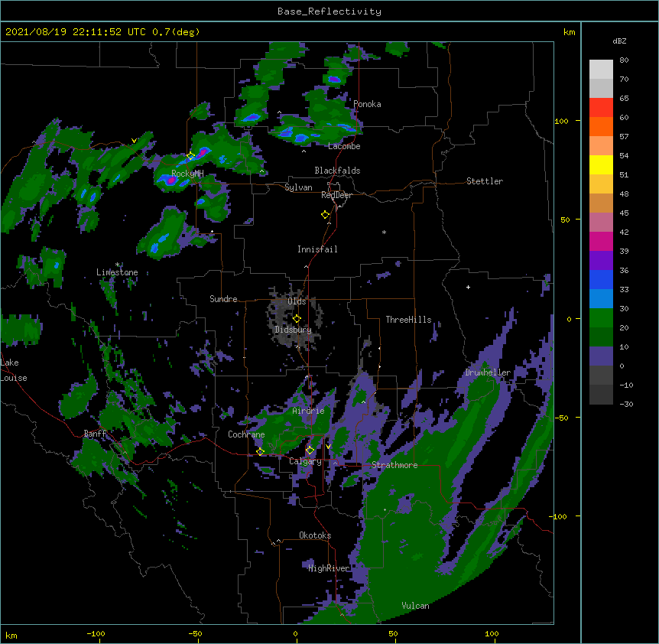
Task: Select the orange 60-57 dBZ legend swatch
Action: coord(601,126)
